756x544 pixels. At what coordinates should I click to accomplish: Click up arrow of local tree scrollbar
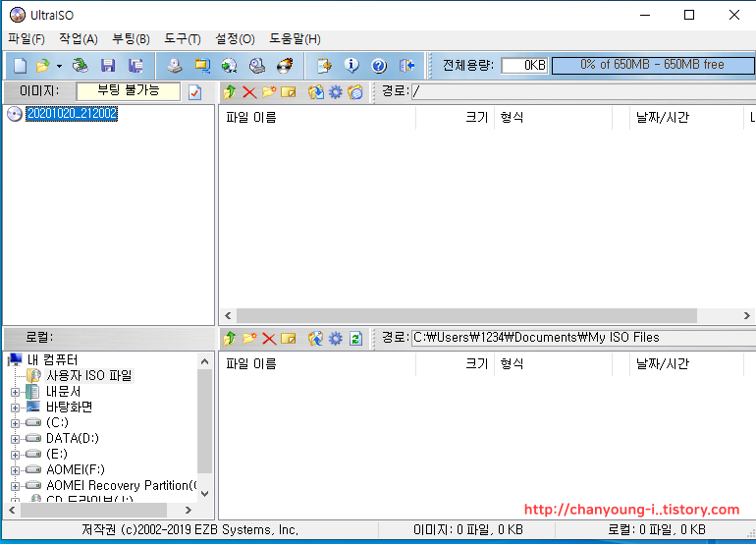[x=205, y=361]
